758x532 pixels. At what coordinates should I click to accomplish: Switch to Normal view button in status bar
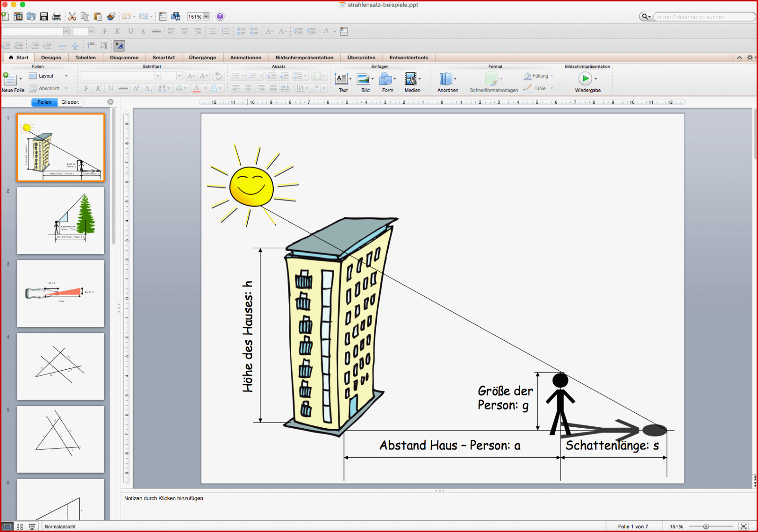(x=7, y=526)
